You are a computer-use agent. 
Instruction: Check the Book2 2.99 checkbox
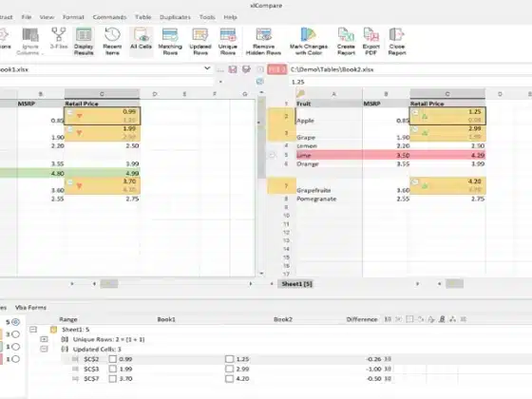(x=230, y=369)
